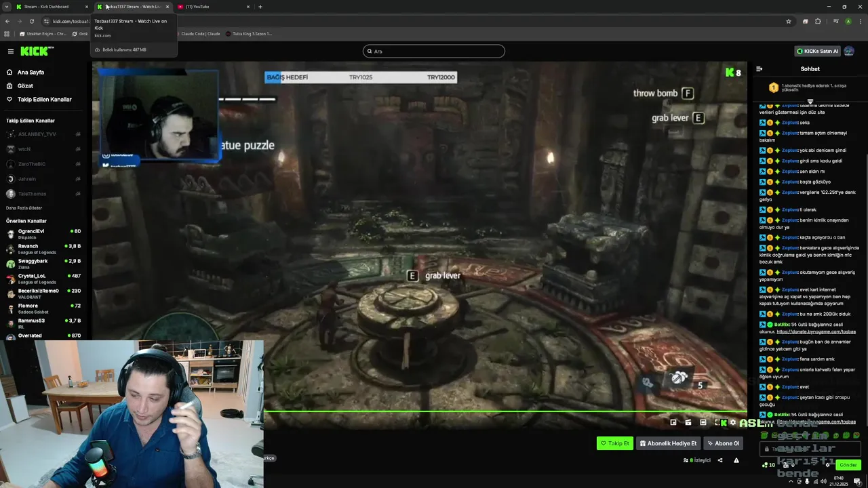Open a new browser tab
This screenshot has height=488, width=868.
[x=260, y=7]
